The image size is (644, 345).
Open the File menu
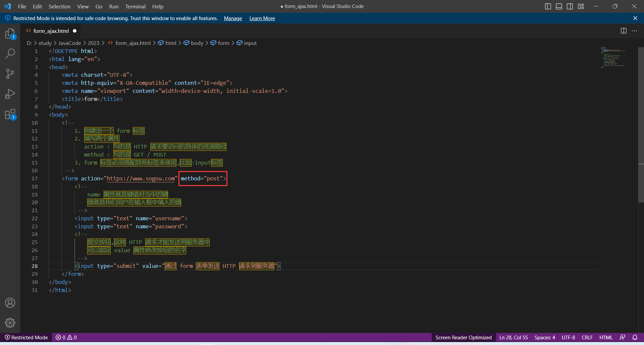coord(22,6)
